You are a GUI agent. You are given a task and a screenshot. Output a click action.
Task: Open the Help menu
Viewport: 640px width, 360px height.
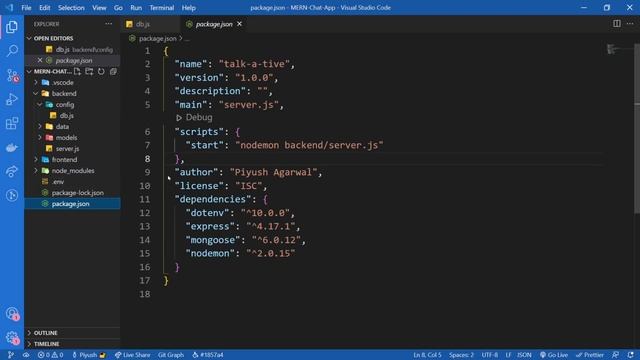pos(189,8)
